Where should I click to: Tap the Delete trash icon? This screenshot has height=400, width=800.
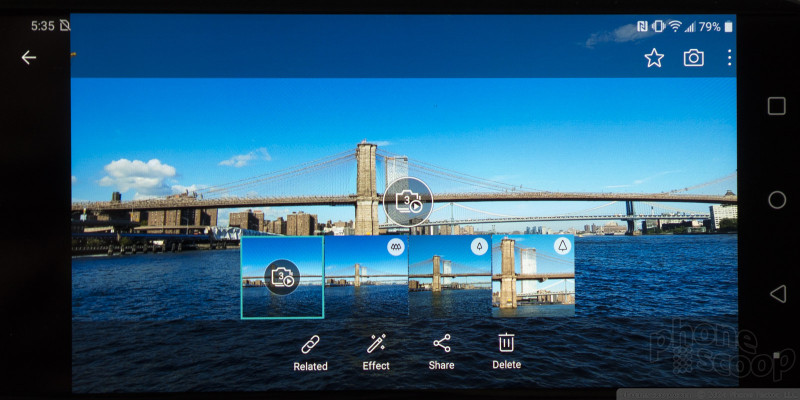point(506,342)
